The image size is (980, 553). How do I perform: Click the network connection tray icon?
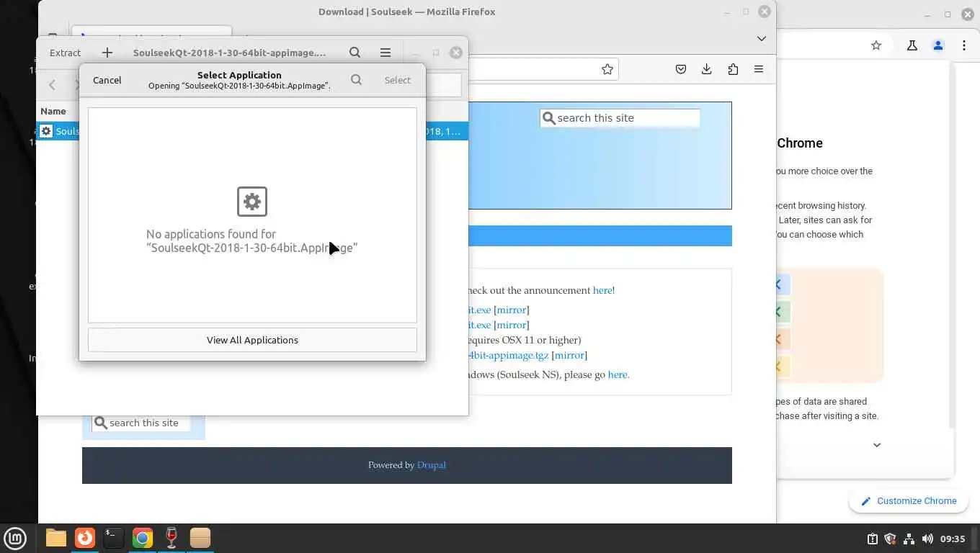[x=909, y=539]
